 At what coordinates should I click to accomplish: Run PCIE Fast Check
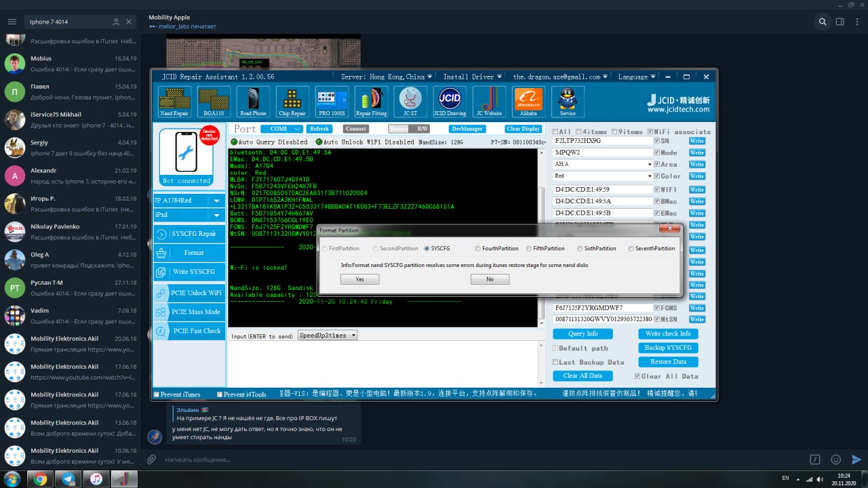189,331
